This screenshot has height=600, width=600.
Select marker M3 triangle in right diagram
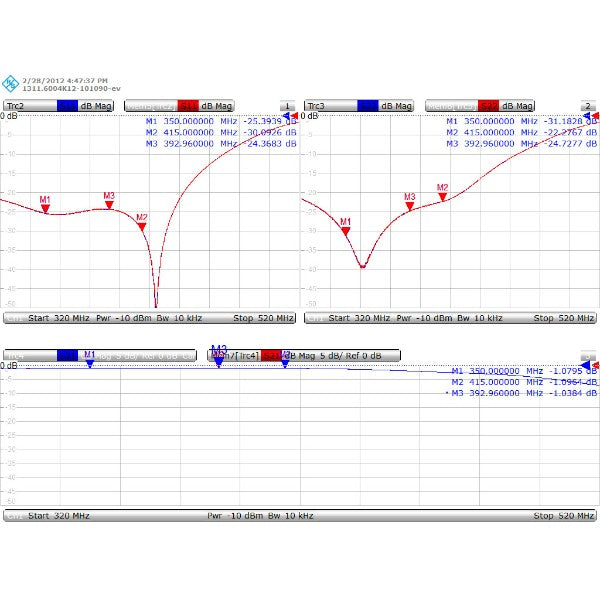pos(409,205)
